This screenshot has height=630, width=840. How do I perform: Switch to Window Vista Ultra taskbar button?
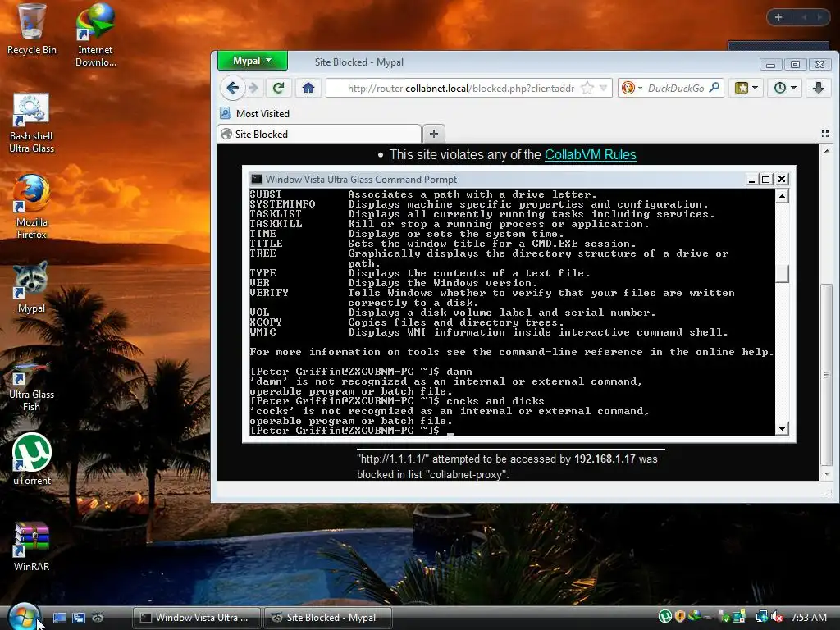point(196,618)
